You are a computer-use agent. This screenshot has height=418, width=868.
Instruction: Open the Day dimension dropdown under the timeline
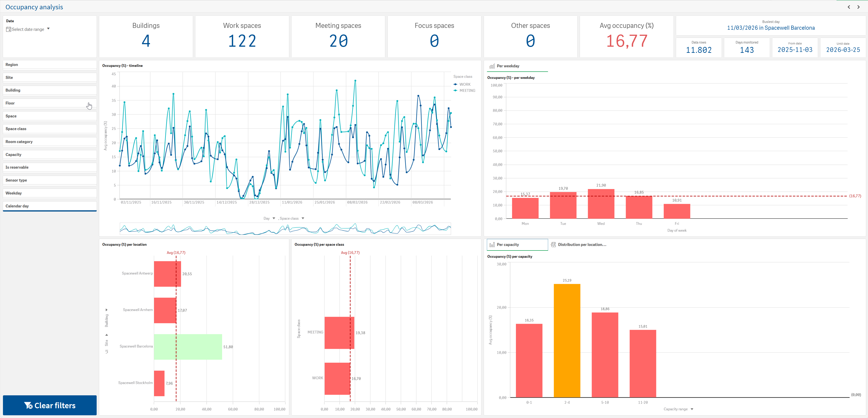point(269,219)
